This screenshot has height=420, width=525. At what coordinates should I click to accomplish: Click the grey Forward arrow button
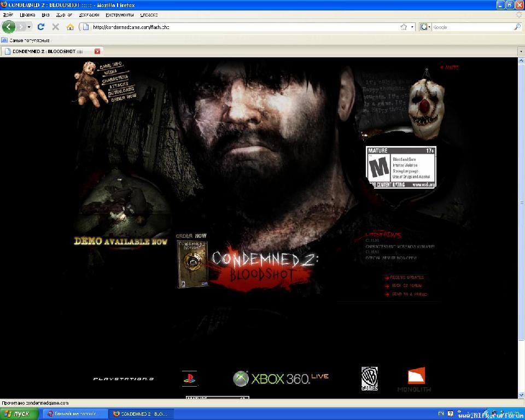click(x=21, y=27)
